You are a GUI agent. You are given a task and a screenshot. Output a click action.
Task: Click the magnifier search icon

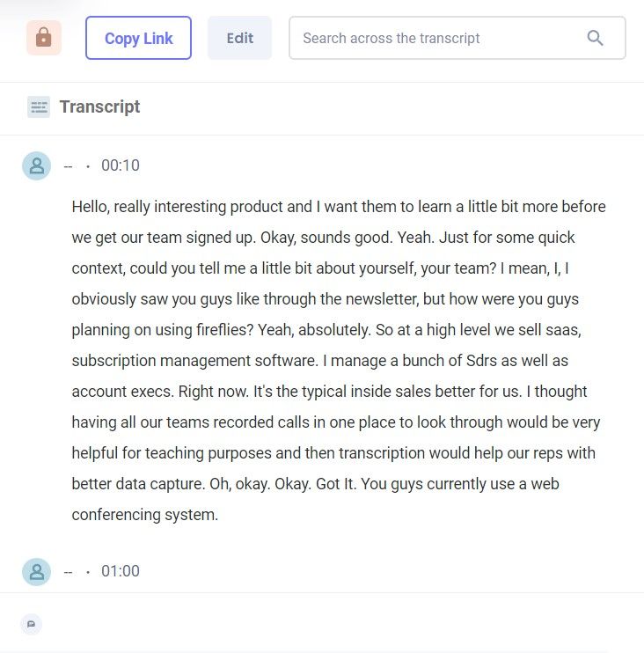595,38
